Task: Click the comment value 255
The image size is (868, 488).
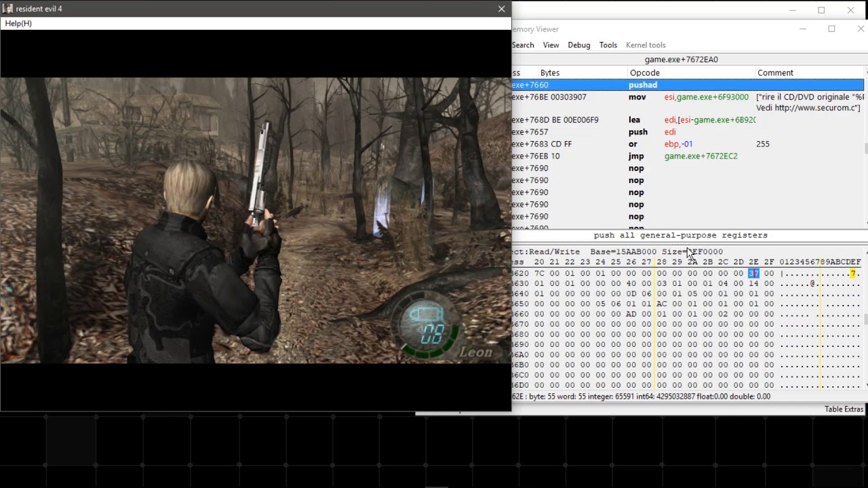Action: point(762,144)
